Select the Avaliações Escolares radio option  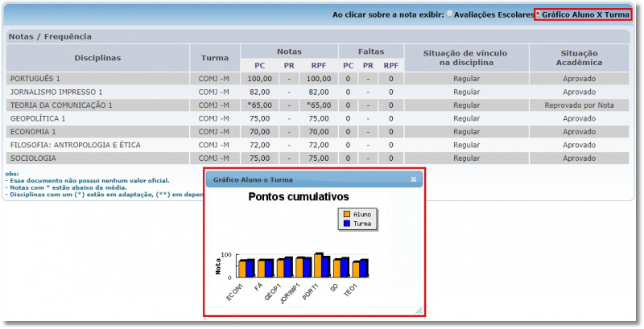point(451,14)
